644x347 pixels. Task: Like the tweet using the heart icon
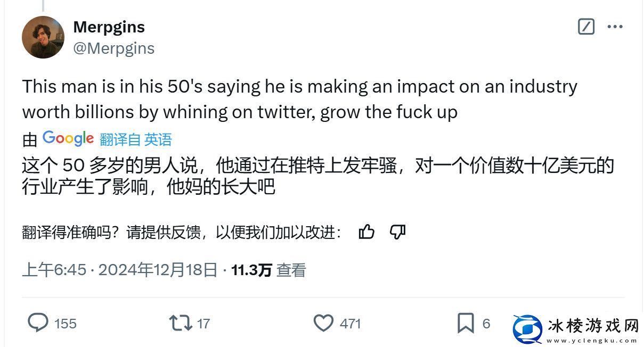pos(324,323)
